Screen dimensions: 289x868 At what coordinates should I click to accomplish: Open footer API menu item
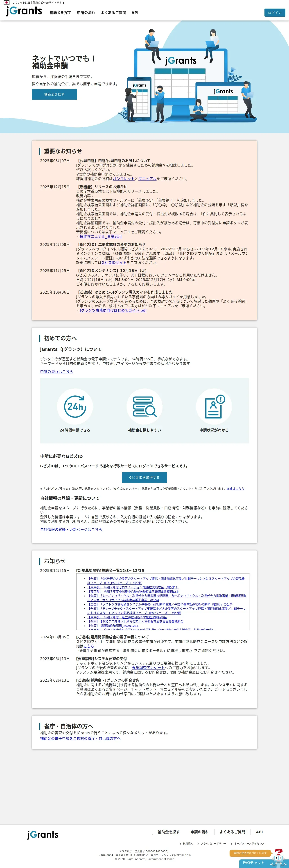[x=259, y=832]
